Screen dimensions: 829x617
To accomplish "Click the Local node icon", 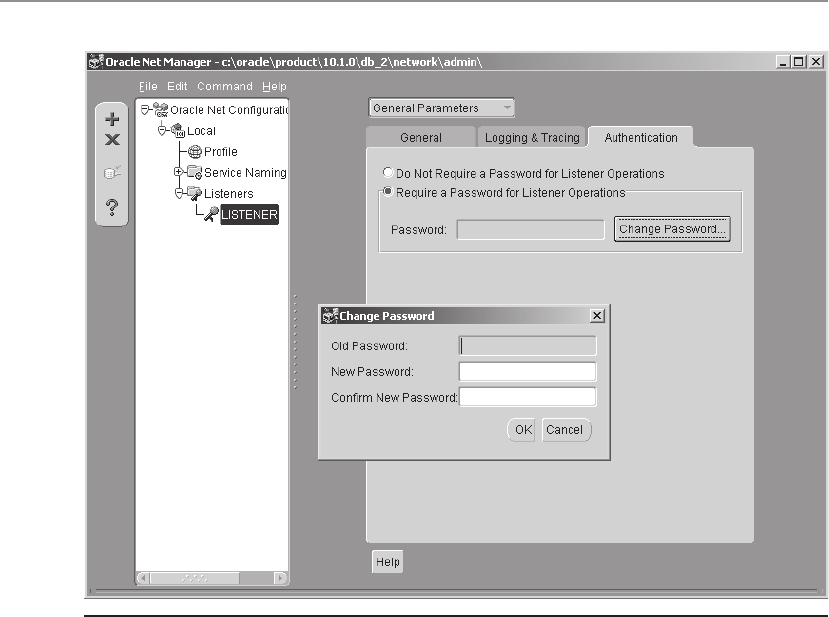I will click(178, 131).
